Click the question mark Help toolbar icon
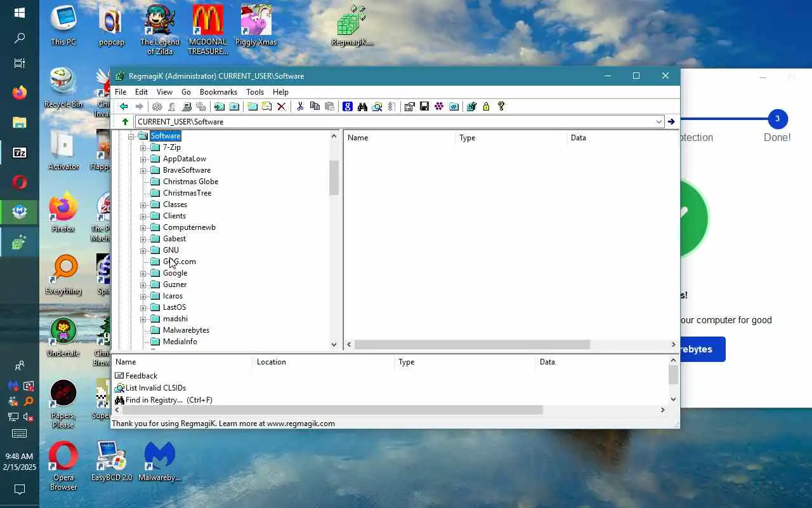This screenshot has height=508, width=812. (x=501, y=107)
